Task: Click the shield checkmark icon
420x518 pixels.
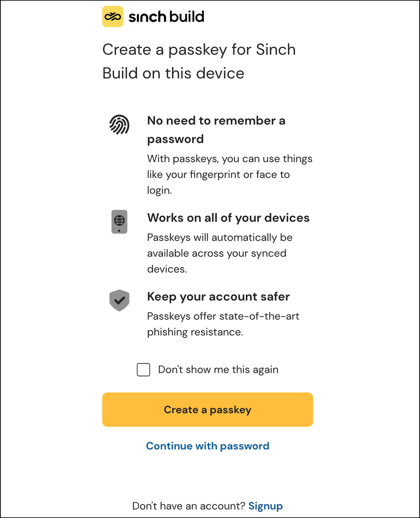Action: (x=119, y=300)
